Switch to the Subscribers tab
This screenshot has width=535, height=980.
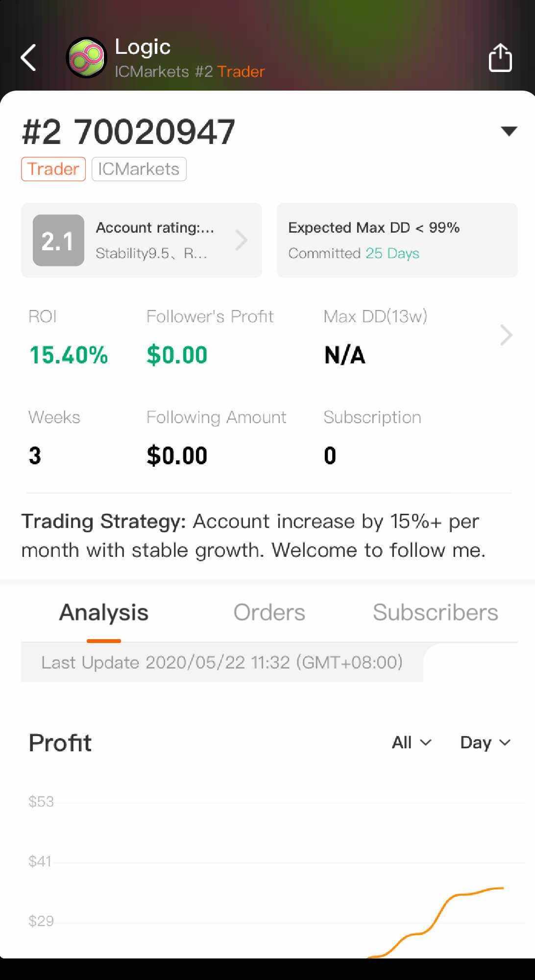tap(435, 612)
